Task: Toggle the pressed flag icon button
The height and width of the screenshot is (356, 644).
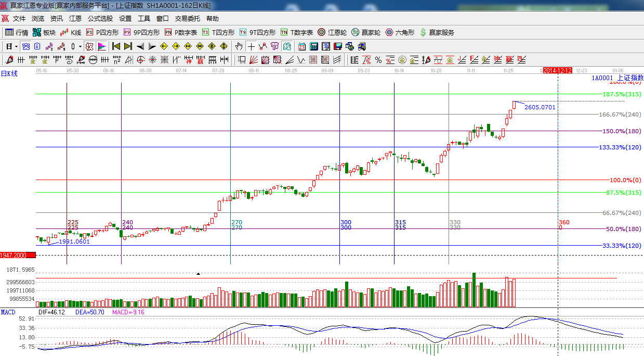Action: (102, 46)
